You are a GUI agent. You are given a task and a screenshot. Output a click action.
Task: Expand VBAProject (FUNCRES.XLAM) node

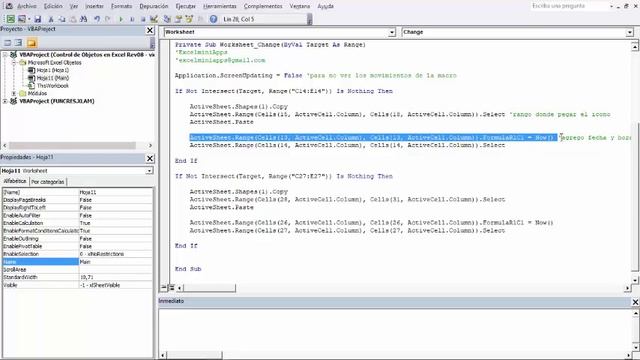pyautogui.click(x=5, y=101)
